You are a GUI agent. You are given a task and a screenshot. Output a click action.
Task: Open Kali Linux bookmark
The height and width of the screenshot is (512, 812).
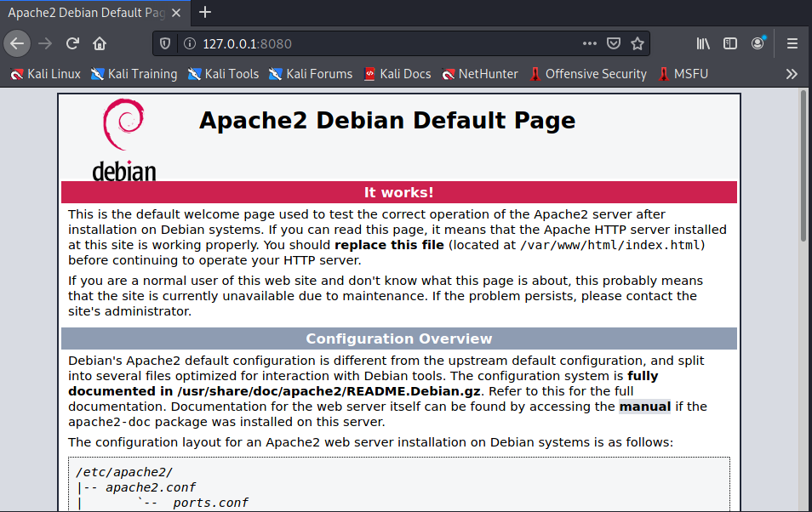(46, 74)
